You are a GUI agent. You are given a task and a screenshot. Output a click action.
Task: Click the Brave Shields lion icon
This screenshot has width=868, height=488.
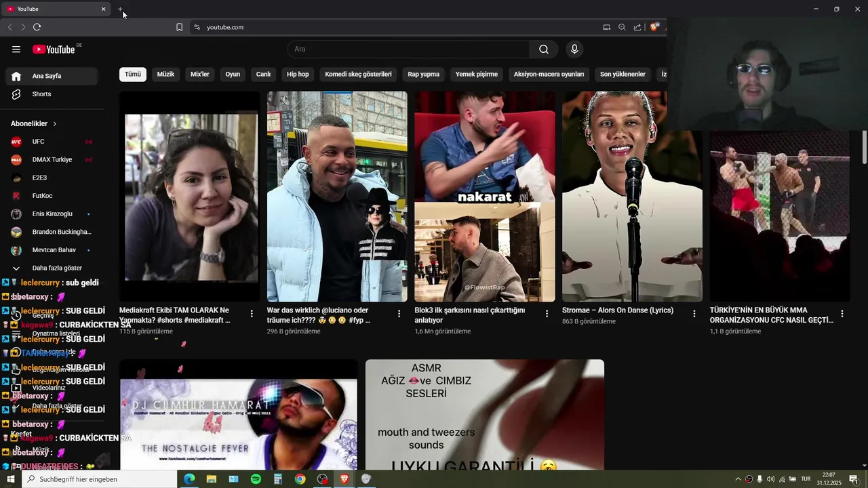(x=654, y=27)
